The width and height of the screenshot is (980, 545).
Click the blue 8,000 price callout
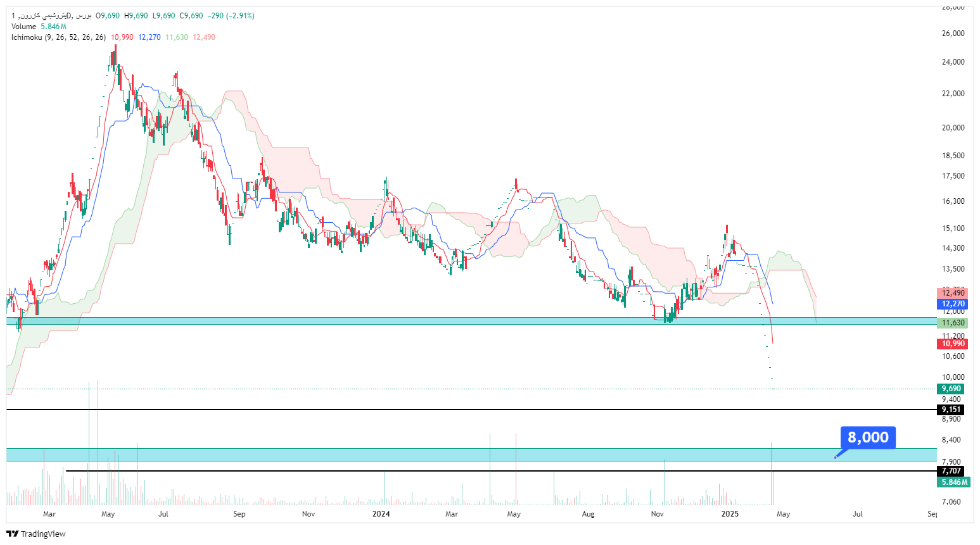click(868, 437)
